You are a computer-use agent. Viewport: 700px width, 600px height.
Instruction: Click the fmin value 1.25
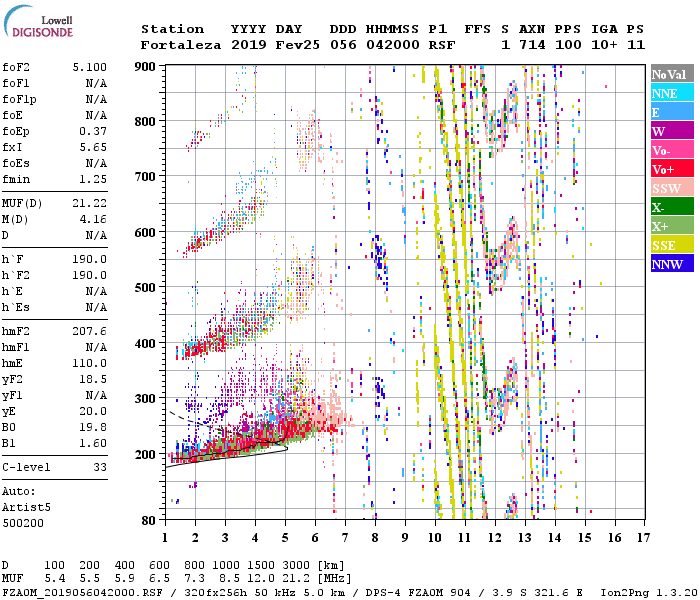coord(93,179)
